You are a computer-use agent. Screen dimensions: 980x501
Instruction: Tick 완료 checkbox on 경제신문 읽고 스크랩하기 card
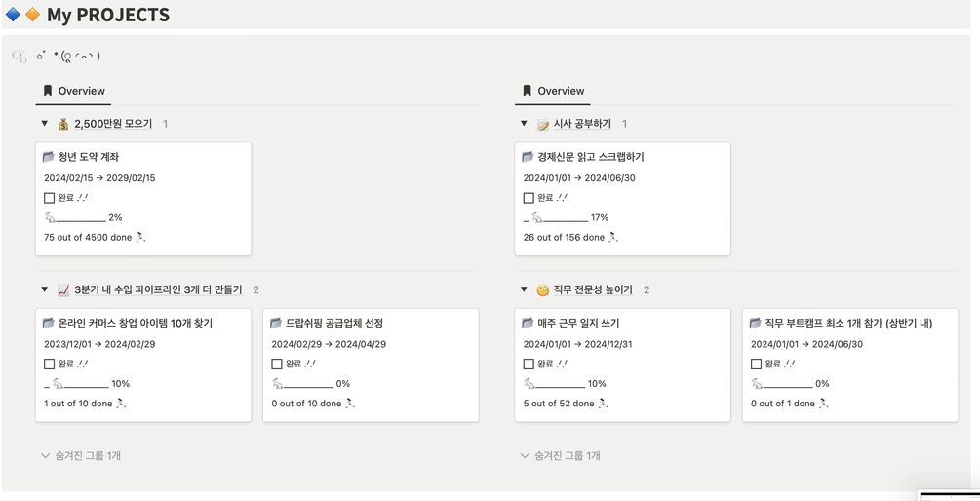click(529, 198)
